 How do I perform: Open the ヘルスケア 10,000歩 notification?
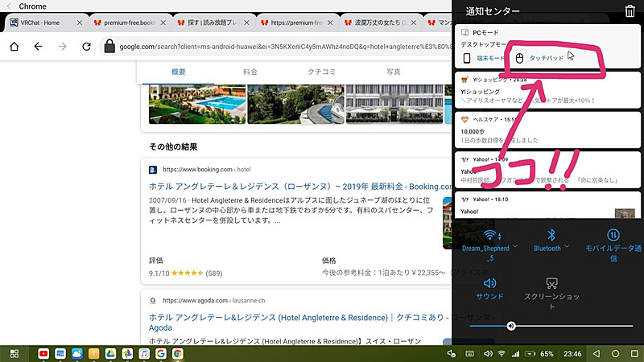547,130
